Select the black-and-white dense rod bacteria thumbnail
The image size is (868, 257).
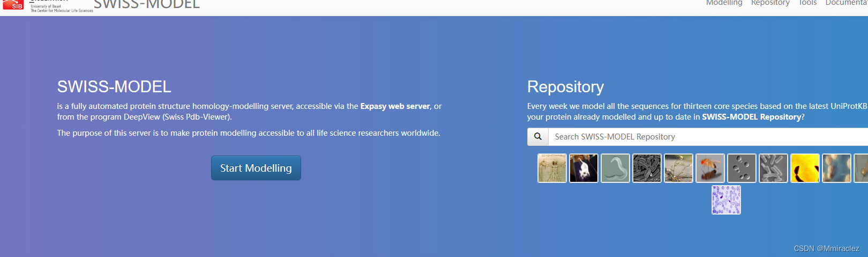click(647, 168)
